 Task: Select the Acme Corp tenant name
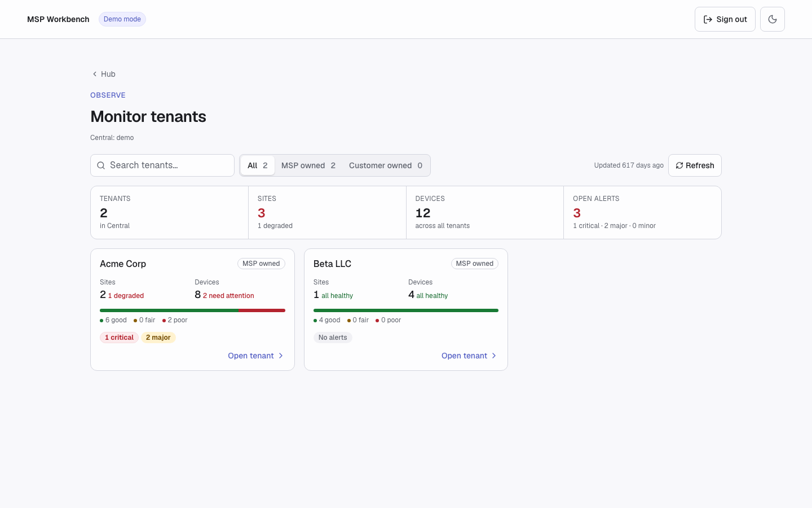[123, 264]
